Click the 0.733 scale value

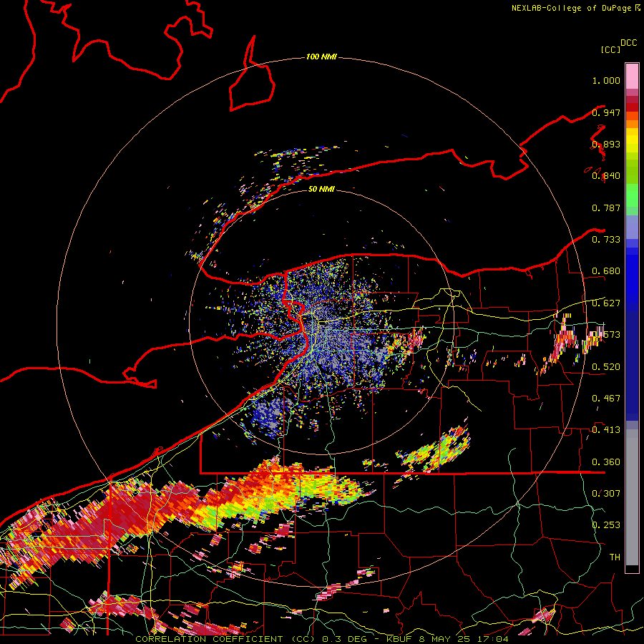click(x=606, y=240)
